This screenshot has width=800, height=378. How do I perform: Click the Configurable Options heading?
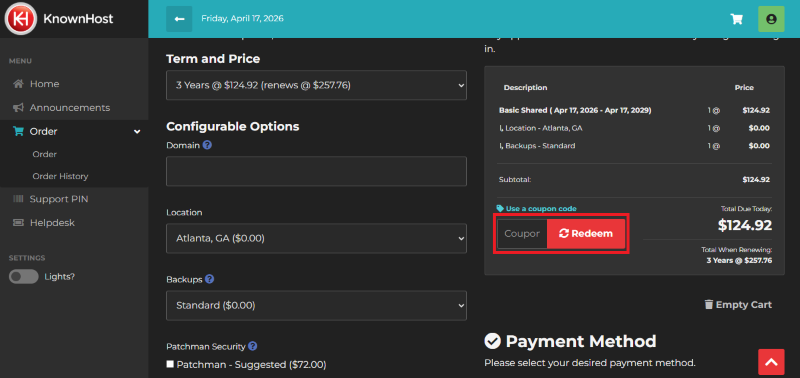[x=233, y=126]
